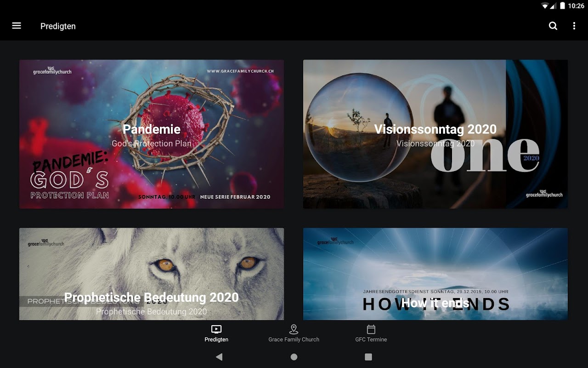Tap the Android back triangle button

pyautogui.click(x=219, y=357)
